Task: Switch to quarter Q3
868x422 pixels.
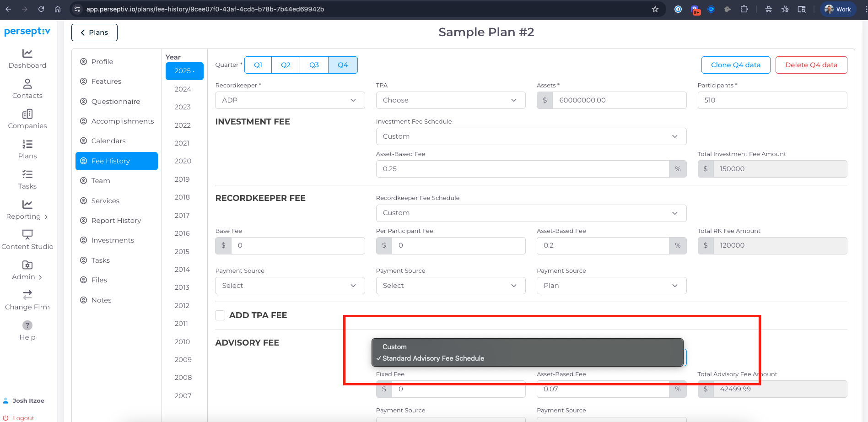Action: [x=314, y=65]
